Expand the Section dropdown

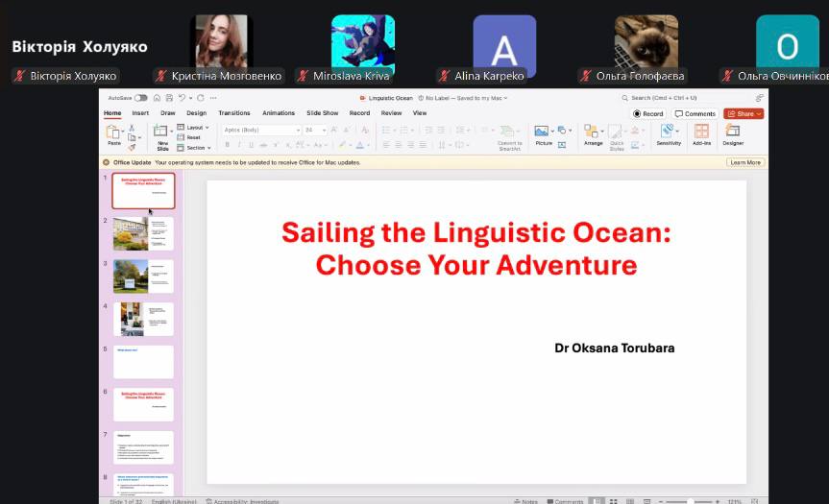(x=194, y=148)
